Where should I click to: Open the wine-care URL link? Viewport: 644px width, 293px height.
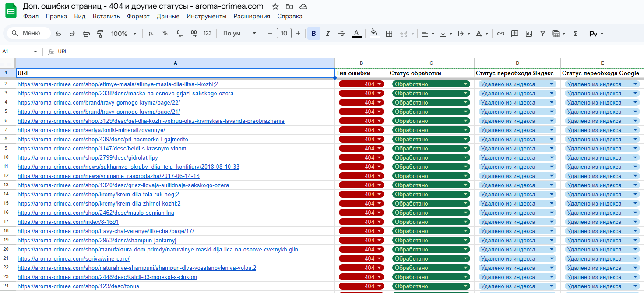click(x=74, y=259)
